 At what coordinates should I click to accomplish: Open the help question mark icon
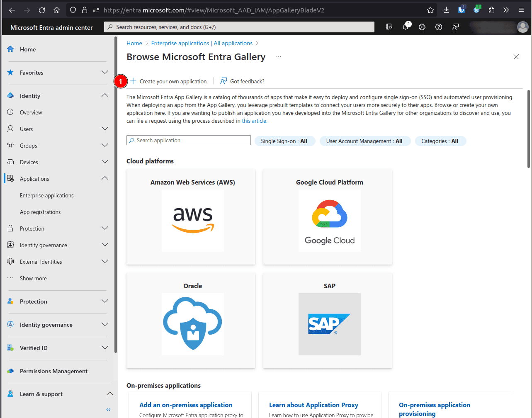(x=439, y=27)
